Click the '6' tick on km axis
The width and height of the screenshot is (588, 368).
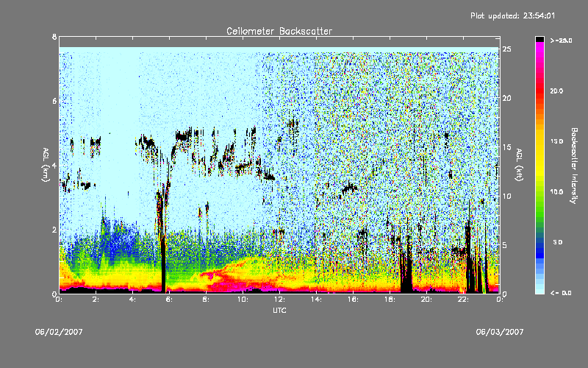pos(54,101)
